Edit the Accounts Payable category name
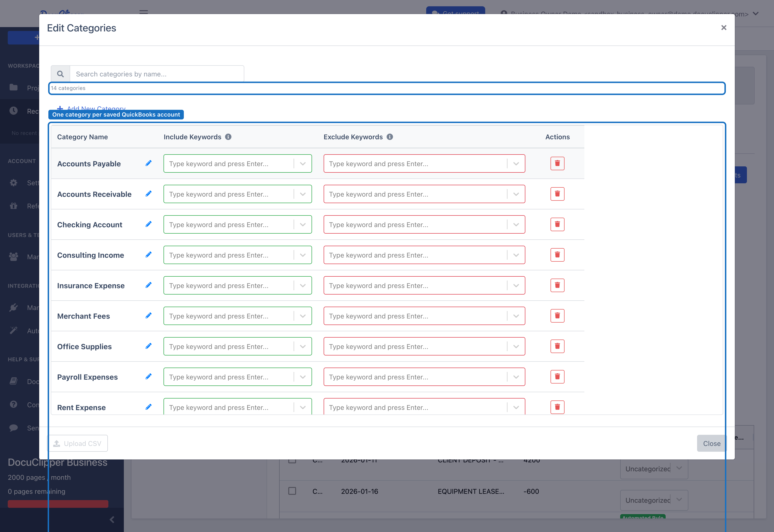The height and width of the screenshot is (532, 774). point(148,163)
